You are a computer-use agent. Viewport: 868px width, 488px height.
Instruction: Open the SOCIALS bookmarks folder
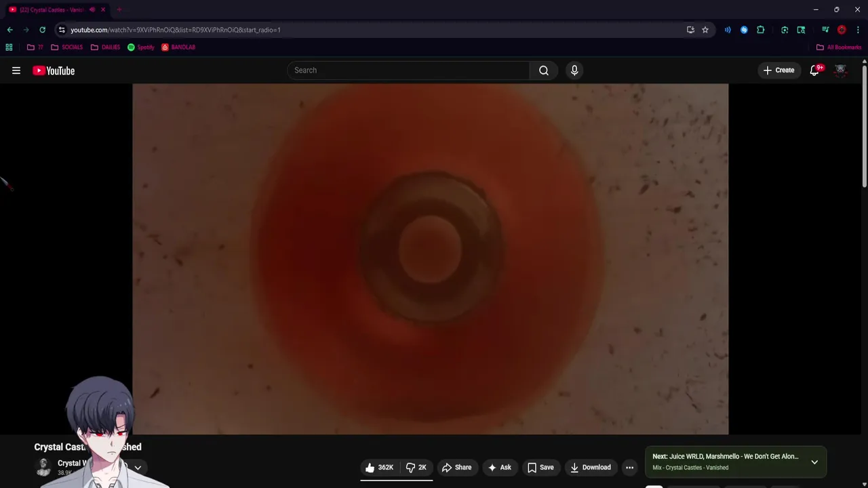click(x=67, y=47)
